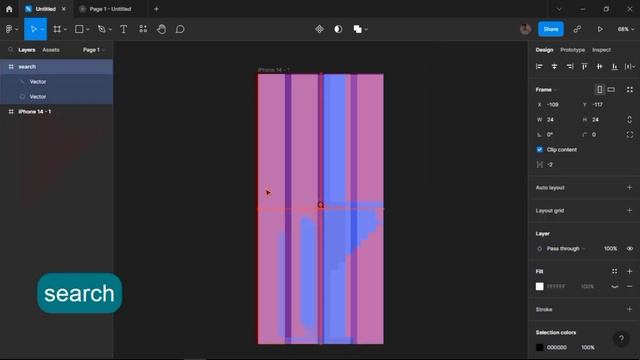
Task: Switch to the Design tab
Action: [x=544, y=50]
